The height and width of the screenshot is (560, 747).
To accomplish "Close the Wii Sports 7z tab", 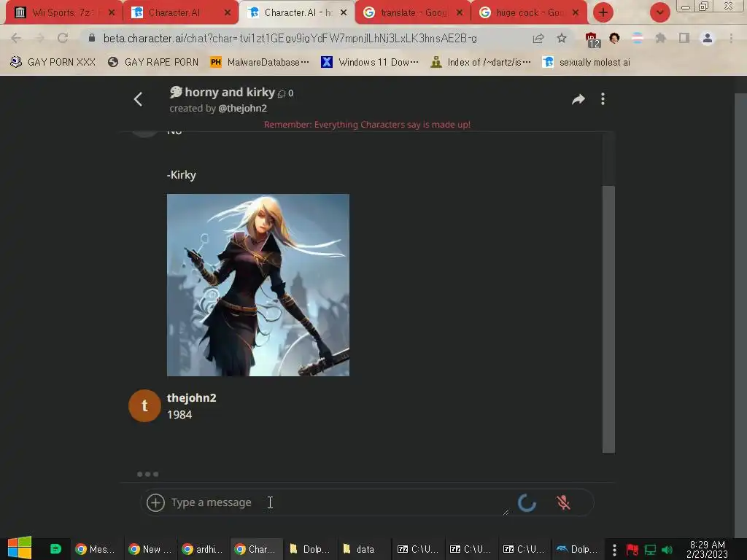I will point(112,12).
